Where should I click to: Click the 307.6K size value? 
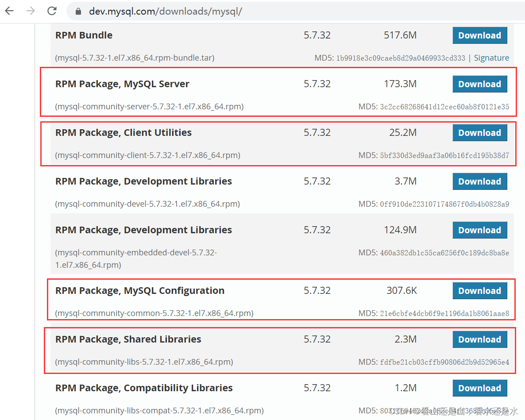402,290
